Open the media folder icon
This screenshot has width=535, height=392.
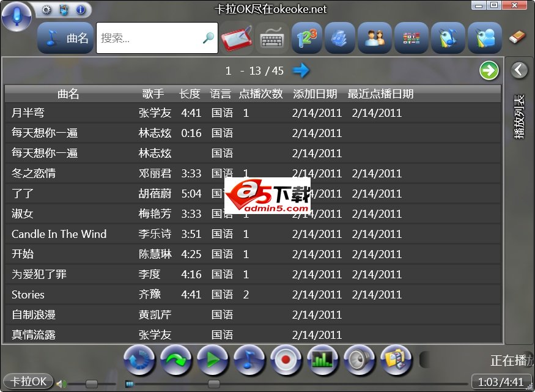[x=396, y=360]
